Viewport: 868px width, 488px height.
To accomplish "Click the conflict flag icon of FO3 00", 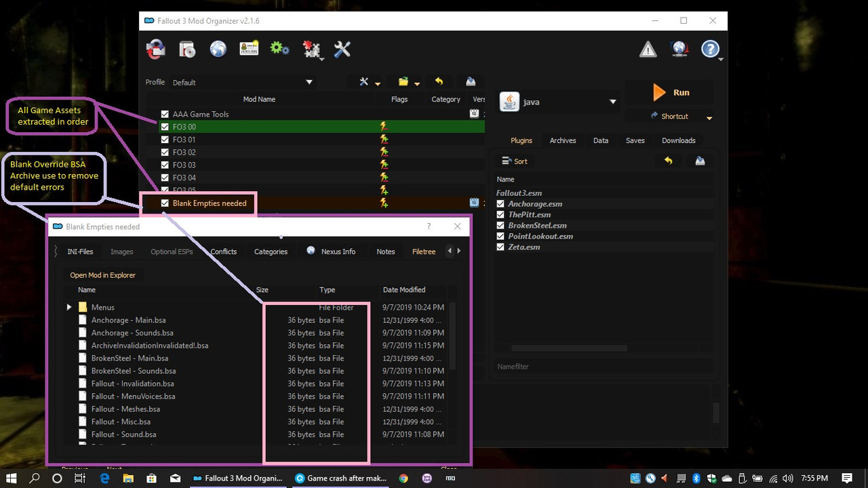I will pos(384,127).
